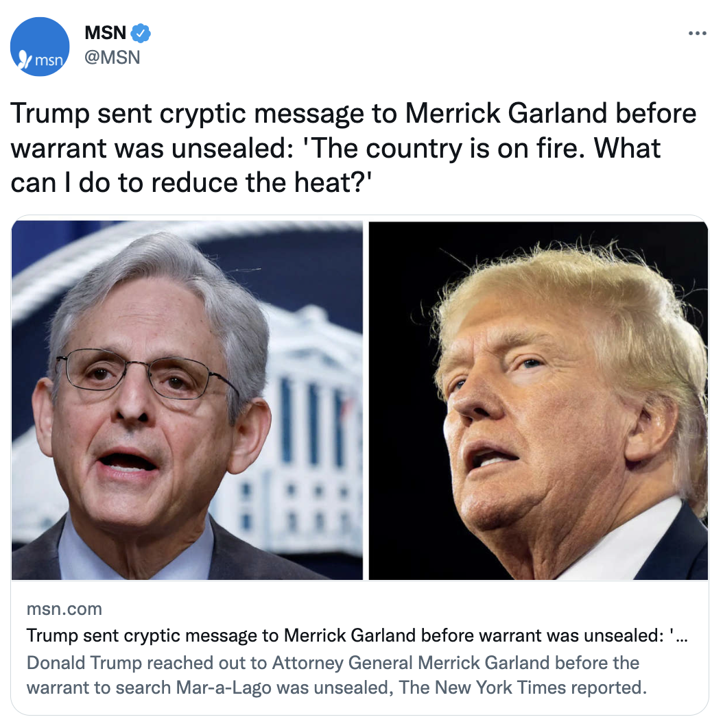Click the eyeglasses in the left photo

point(146,373)
